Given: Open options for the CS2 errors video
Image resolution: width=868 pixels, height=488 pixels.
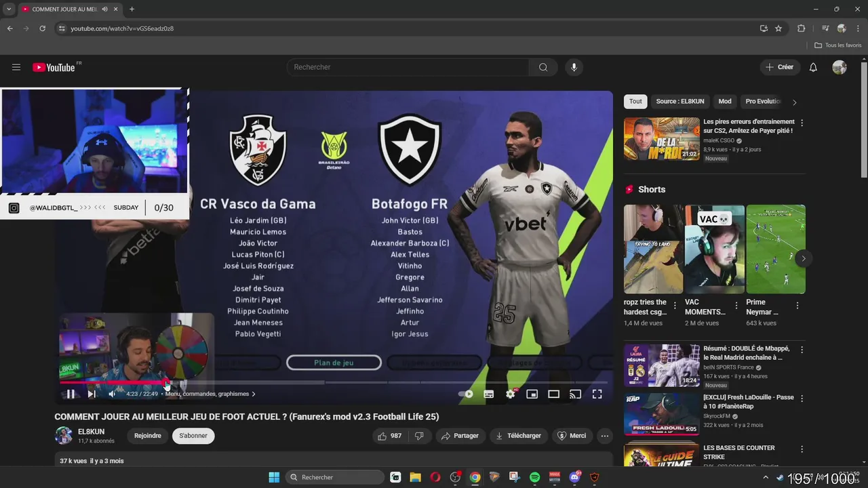Looking at the screenshot, I should pyautogui.click(x=802, y=123).
